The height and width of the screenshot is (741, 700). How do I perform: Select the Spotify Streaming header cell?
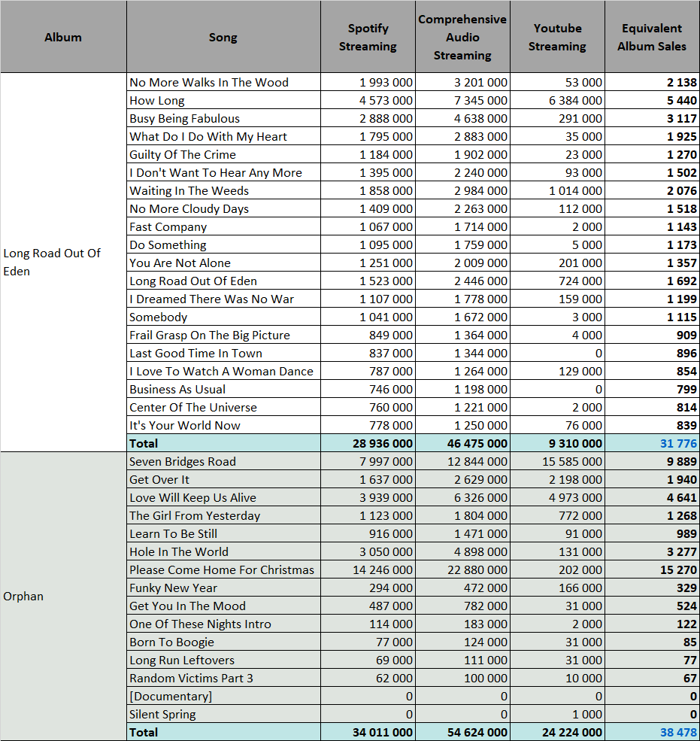[368, 37]
